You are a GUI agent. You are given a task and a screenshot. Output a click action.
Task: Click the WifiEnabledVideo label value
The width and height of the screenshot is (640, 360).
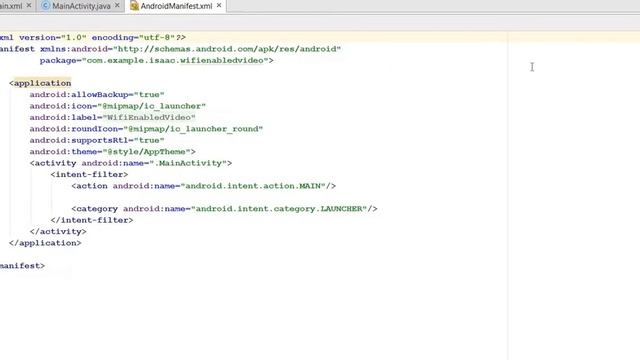[x=149, y=118]
